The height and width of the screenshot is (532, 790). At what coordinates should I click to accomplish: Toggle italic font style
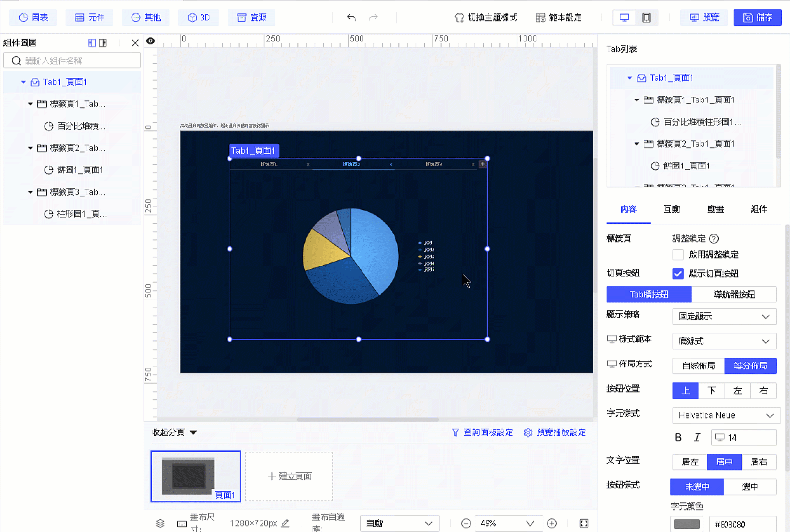pos(697,437)
